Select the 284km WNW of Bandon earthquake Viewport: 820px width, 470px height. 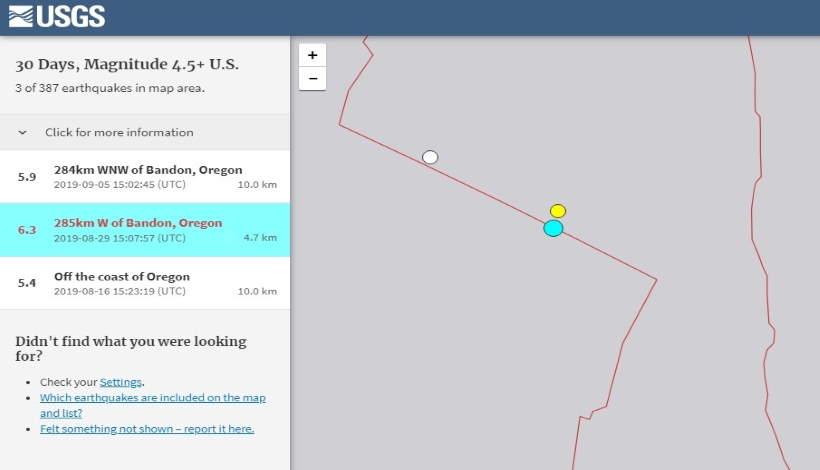[x=148, y=170]
